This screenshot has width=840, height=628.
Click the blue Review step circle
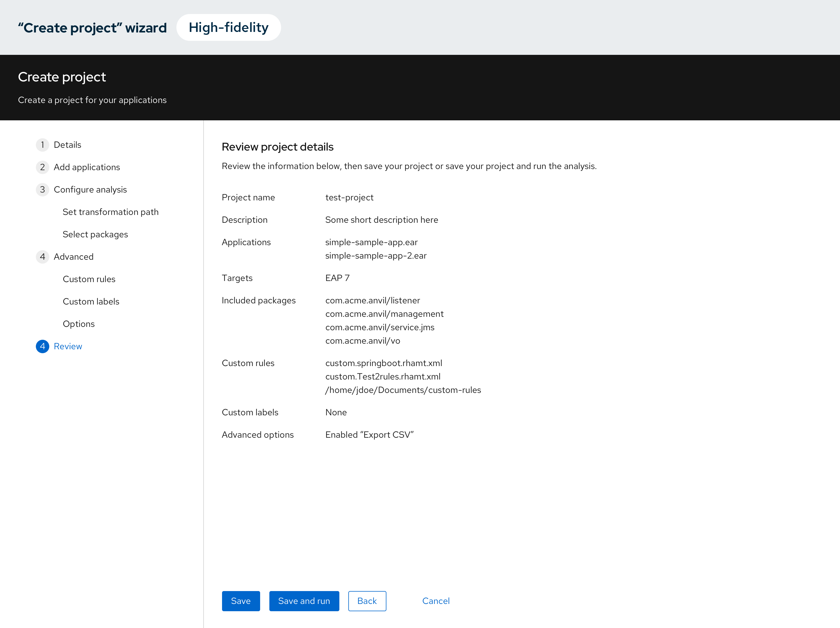click(42, 346)
